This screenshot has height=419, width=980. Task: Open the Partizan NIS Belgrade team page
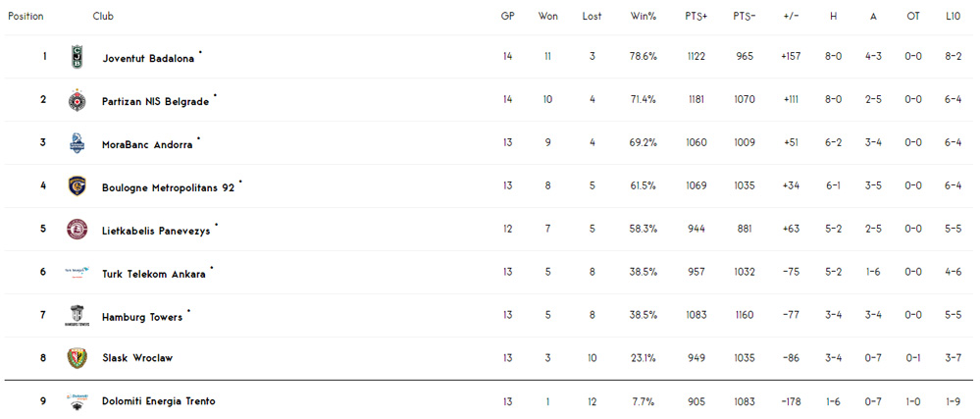click(156, 101)
